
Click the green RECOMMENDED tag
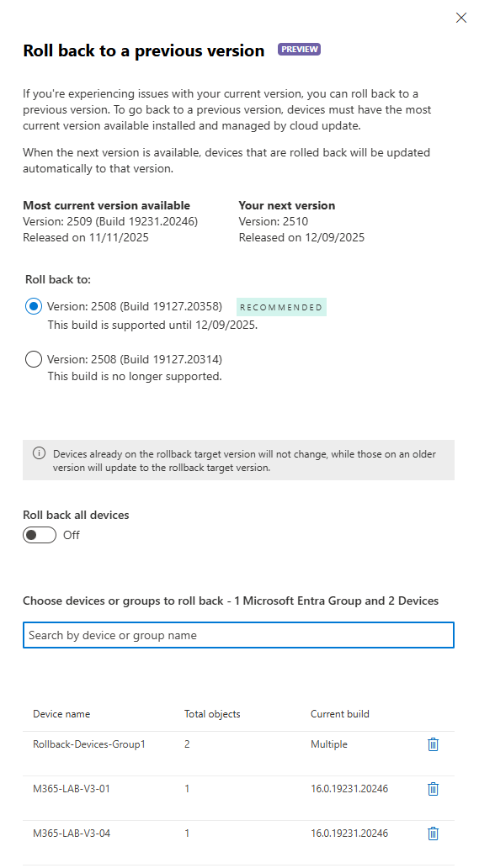point(281,307)
